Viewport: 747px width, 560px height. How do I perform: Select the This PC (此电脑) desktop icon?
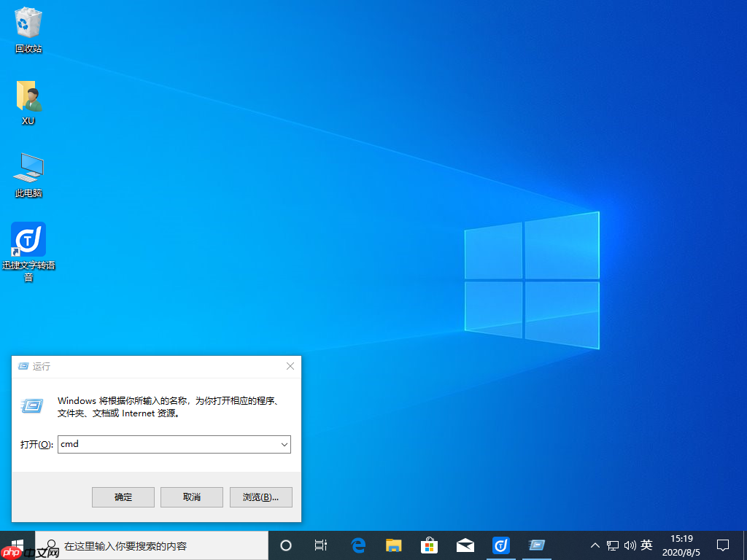[x=28, y=175]
